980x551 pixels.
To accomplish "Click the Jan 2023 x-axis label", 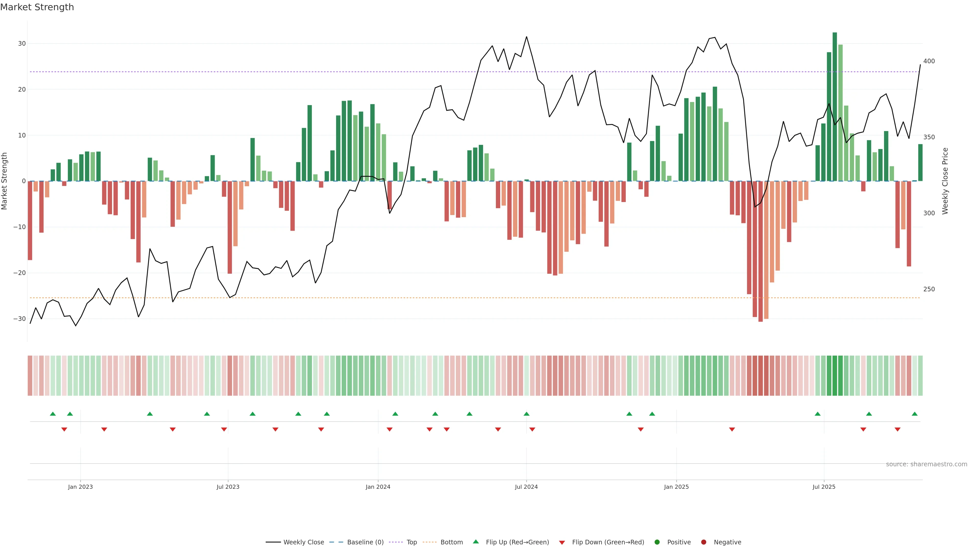I will [x=80, y=487].
